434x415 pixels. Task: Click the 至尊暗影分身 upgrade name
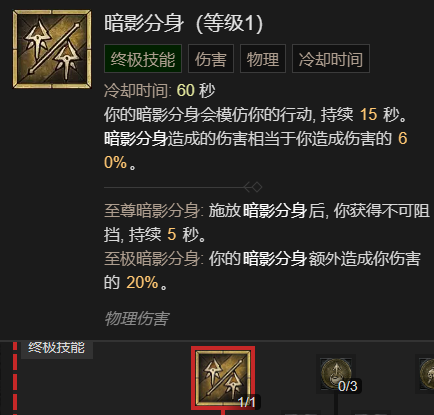coord(152,211)
